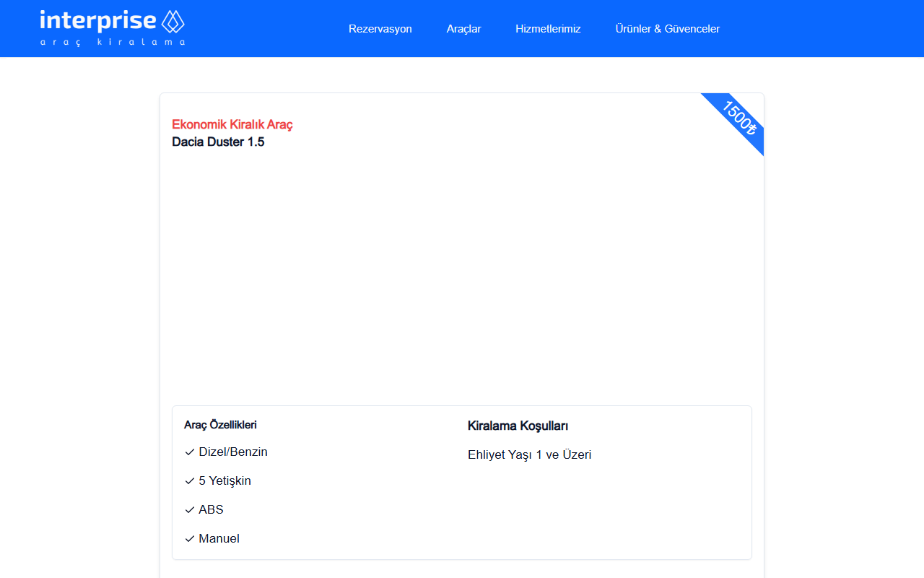Select the Ehliyet Yaşı 1 ve Üzeri text

click(x=530, y=454)
